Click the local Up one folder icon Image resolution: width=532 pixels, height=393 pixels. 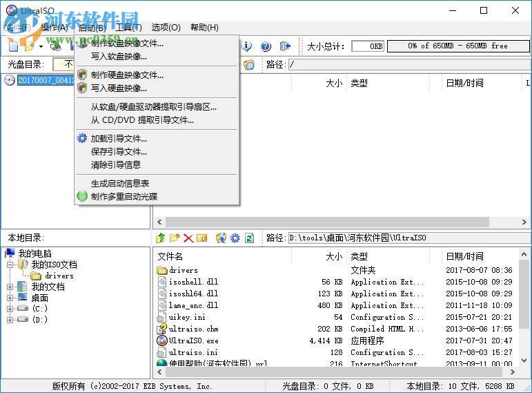[161, 238]
